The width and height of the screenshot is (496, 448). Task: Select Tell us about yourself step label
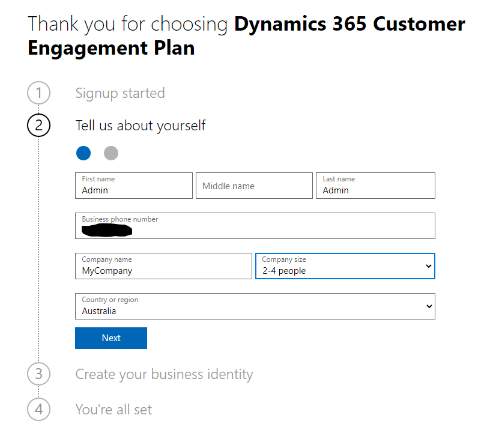pyautogui.click(x=141, y=126)
